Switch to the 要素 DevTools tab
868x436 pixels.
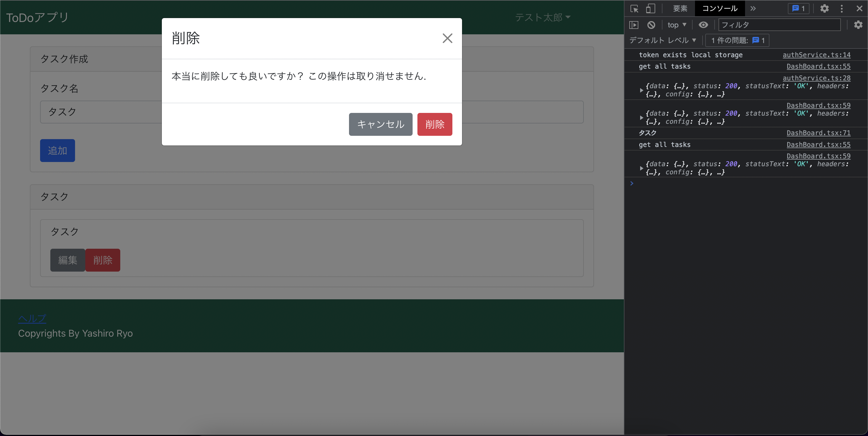pos(680,8)
